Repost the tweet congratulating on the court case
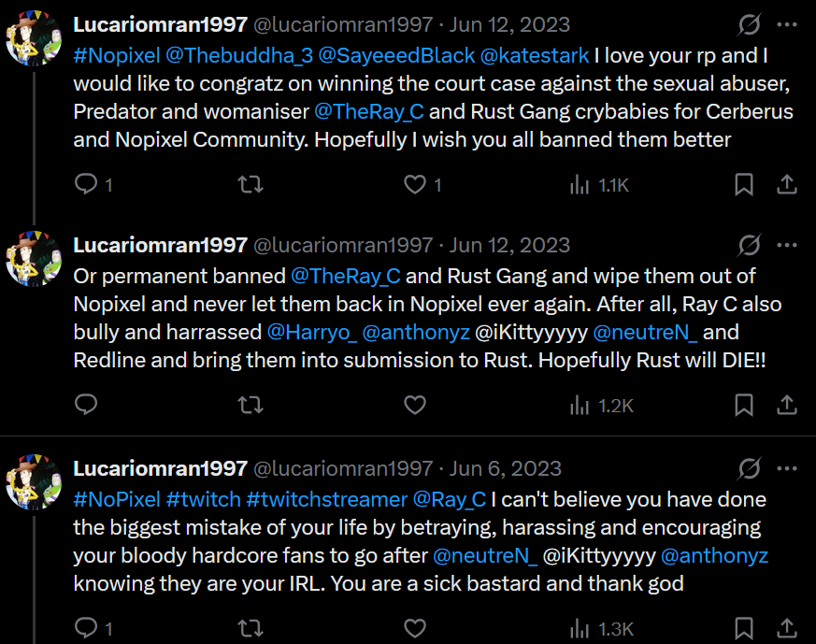Image resolution: width=816 pixels, height=644 pixels. pyautogui.click(x=250, y=185)
